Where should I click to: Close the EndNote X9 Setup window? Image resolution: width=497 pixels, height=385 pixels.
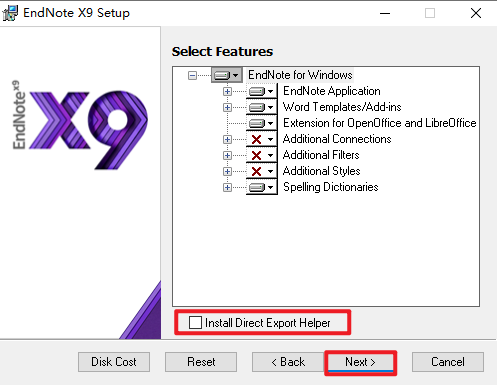[476, 13]
